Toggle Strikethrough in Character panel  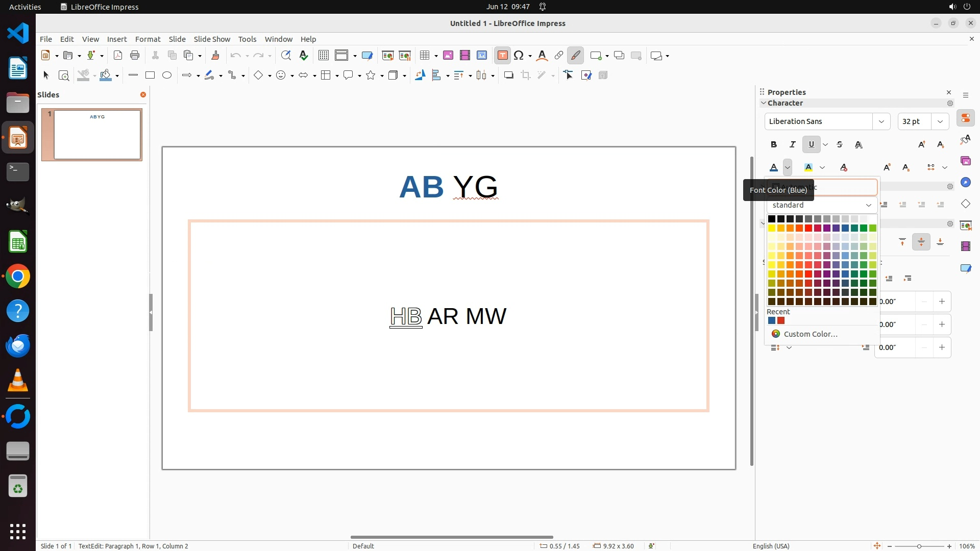click(840, 145)
